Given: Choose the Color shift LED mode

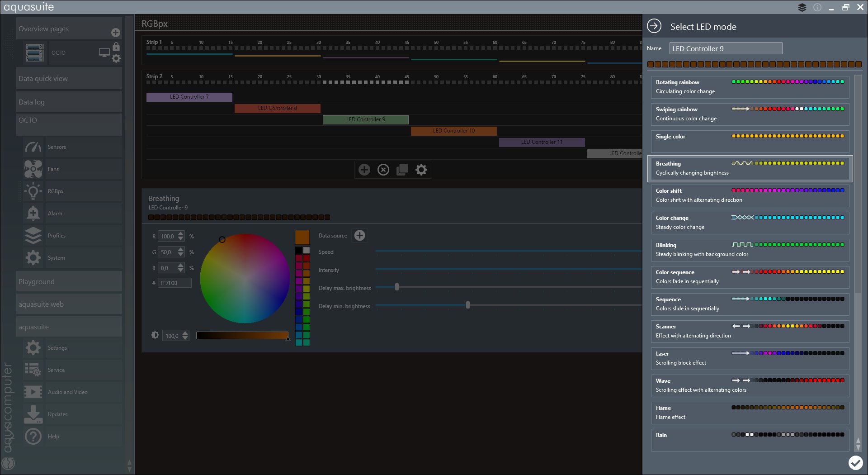Looking at the screenshot, I should [750, 195].
